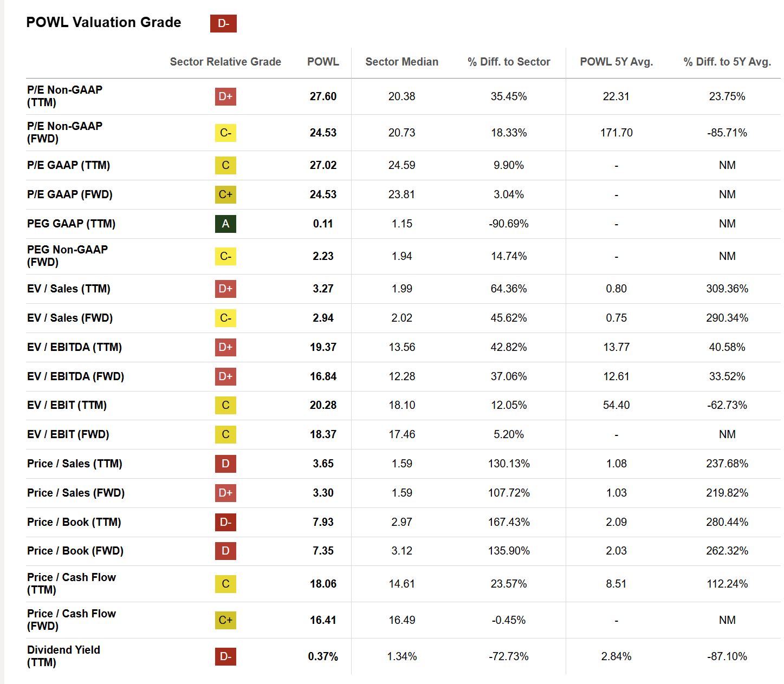The height and width of the screenshot is (684, 784).
Task: Click the D+ grade badge for EV / EBITDA (TTM)
Action: click(x=225, y=347)
